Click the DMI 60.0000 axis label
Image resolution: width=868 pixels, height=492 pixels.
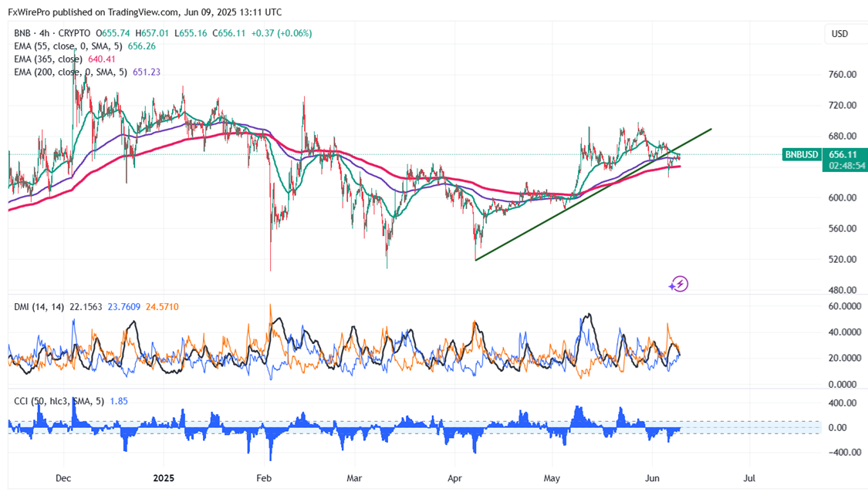point(845,307)
